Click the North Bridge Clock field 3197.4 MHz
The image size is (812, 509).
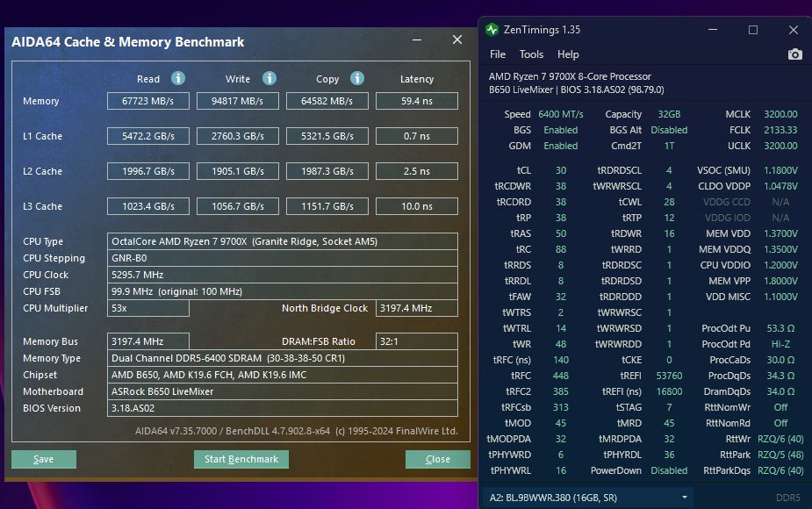coord(417,308)
